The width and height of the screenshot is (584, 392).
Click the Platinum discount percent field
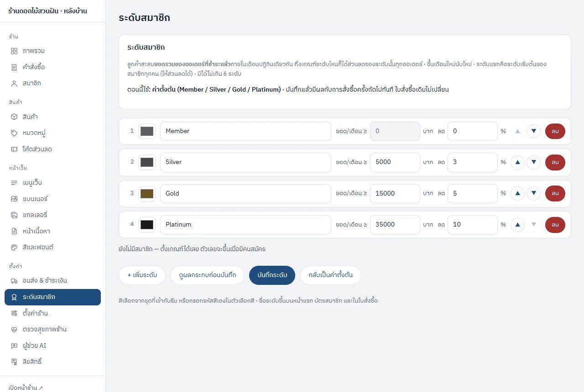(473, 225)
